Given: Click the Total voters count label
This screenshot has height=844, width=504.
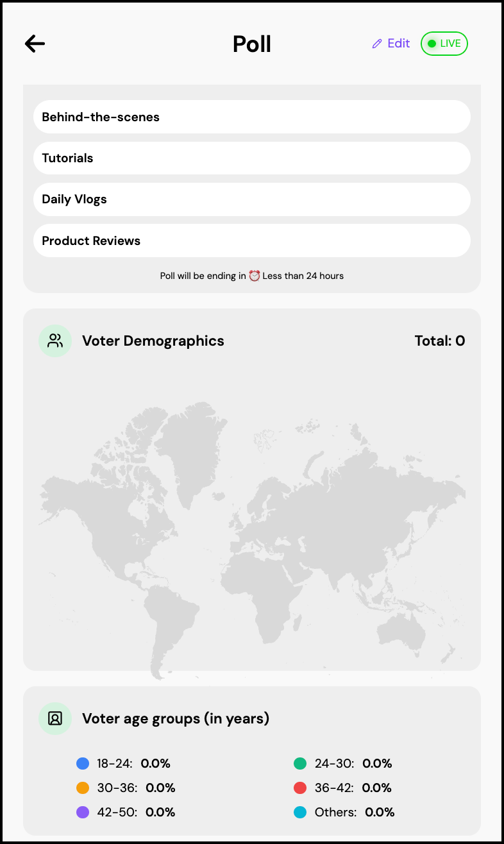Looking at the screenshot, I should coord(440,341).
